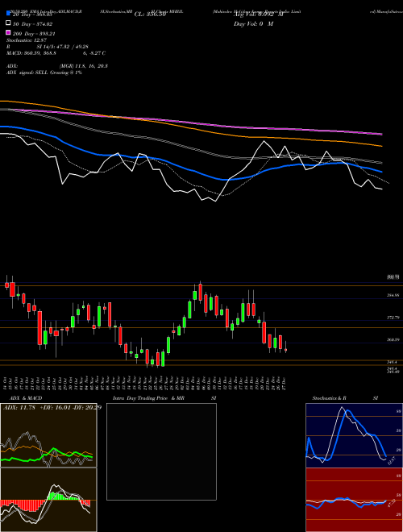The image size is (403, 532).
Task: Click the ADX/+DY/-DY values header
Action: [x=52, y=408]
